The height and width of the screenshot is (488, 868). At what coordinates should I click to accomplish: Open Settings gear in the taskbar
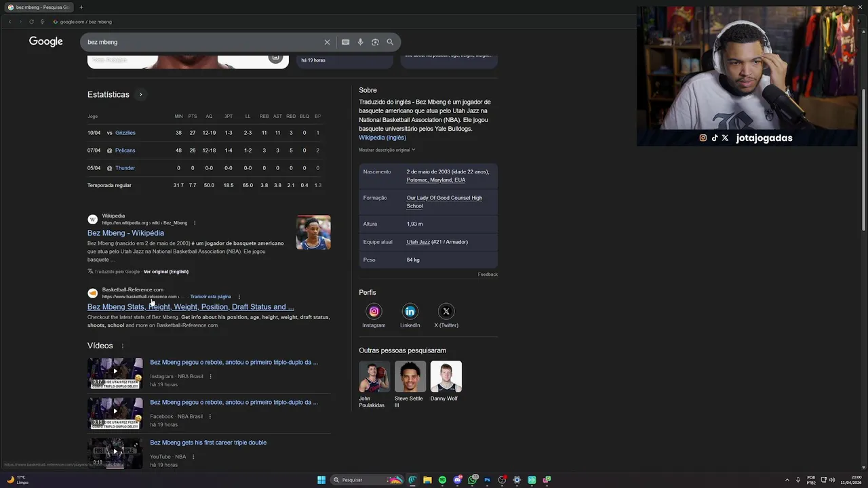point(517,480)
